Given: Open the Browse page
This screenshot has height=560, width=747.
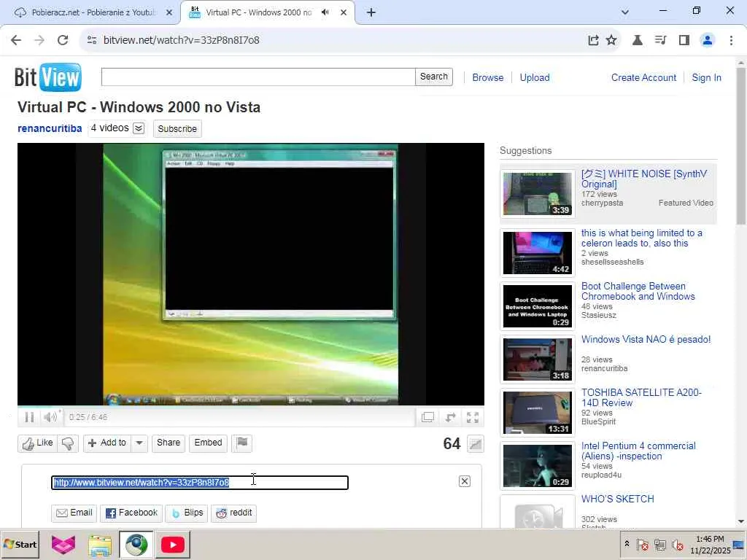Looking at the screenshot, I should [x=488, y=77].
